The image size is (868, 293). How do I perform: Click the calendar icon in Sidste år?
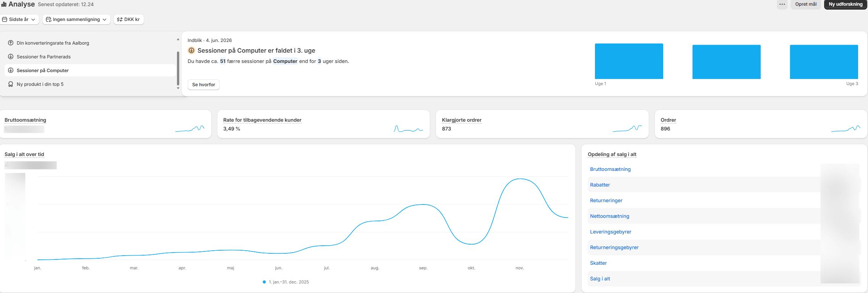click(x=5, y=19)
